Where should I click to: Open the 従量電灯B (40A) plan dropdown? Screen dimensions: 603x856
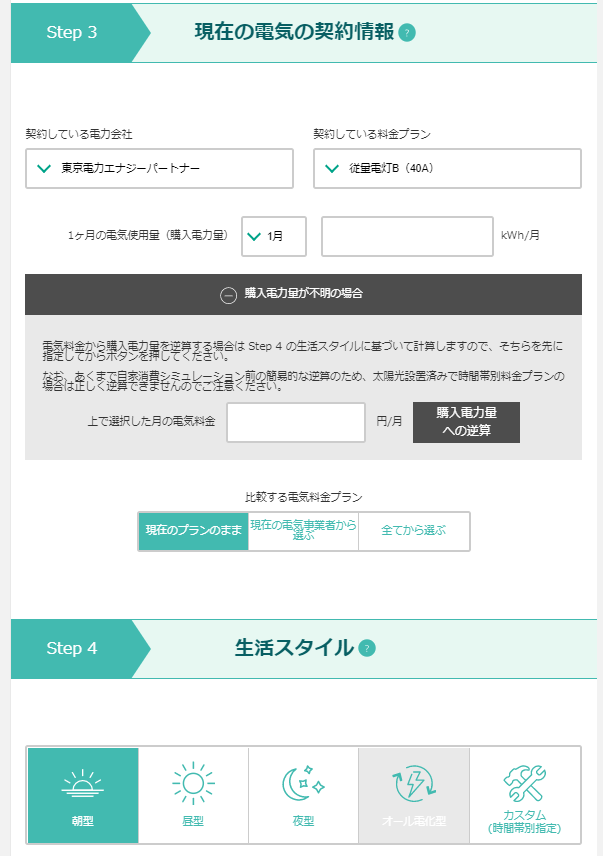point(447,168)
